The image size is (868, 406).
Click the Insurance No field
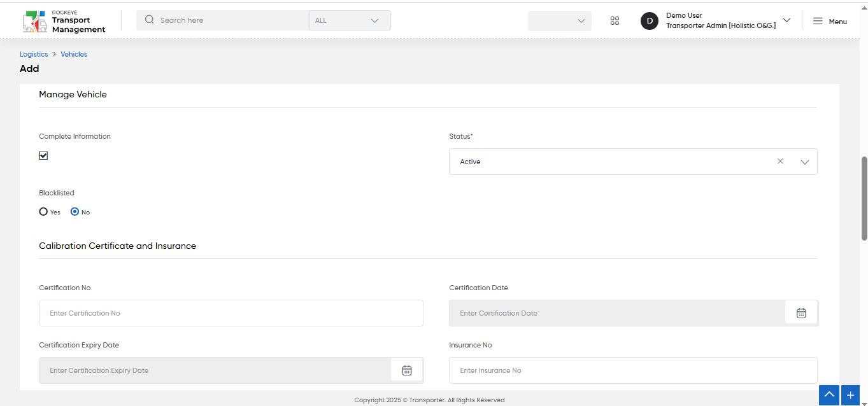[x=633, y=370]
